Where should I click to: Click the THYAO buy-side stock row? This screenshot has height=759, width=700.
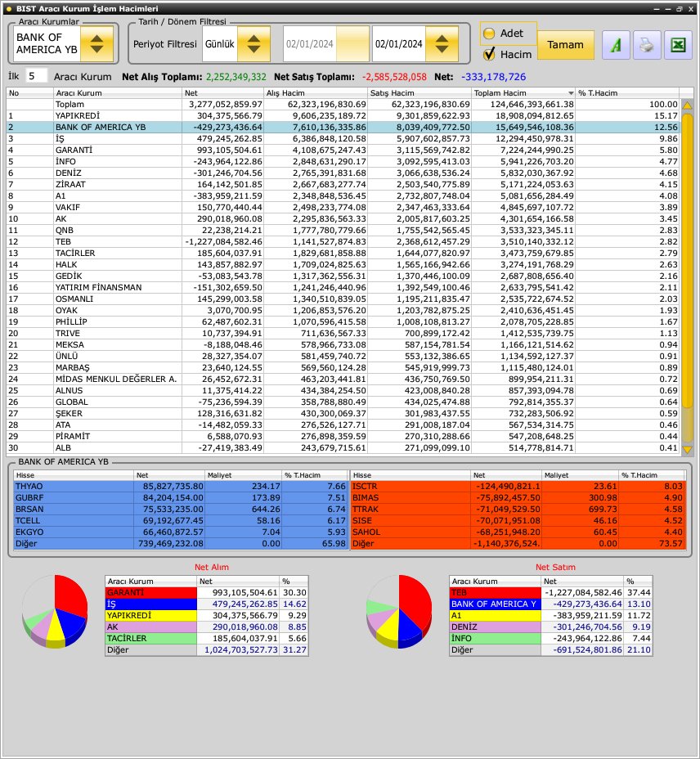click(x=181, y=487)
